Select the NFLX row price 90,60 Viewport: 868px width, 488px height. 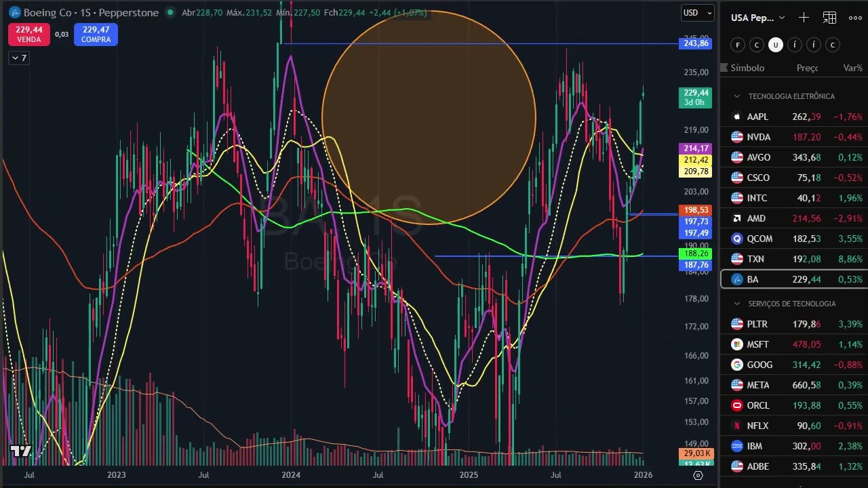[810, 426]
